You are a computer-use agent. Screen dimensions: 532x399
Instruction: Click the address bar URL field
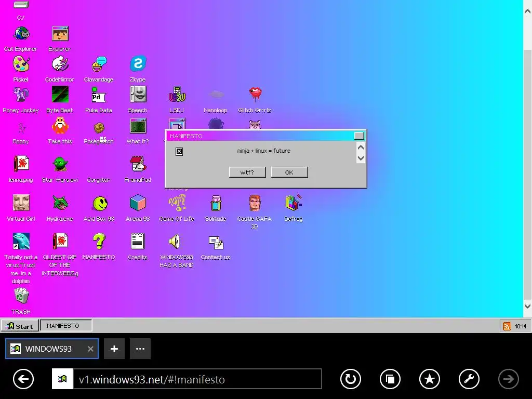click(x=197, y=379)
